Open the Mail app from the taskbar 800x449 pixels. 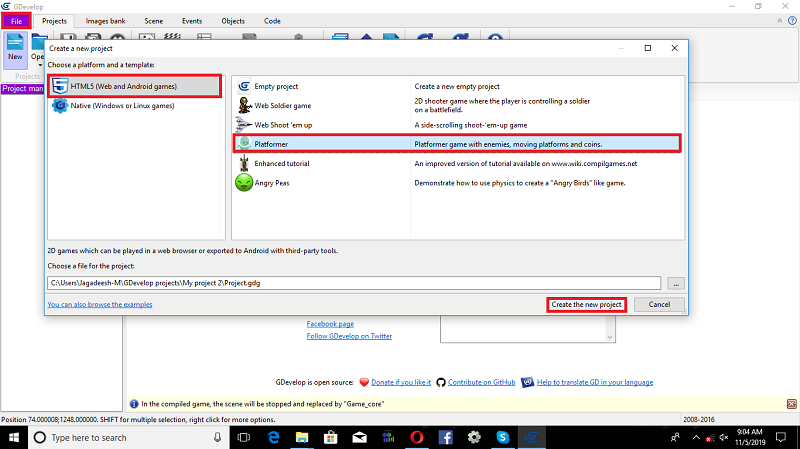[x=360, y=438]
